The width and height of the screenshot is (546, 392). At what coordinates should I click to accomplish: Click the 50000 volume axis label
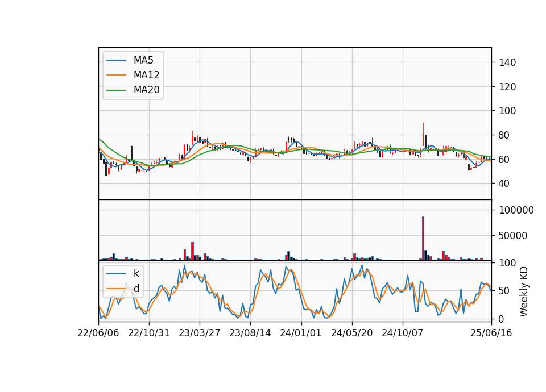pyautogui.click(x=513, y=236)
